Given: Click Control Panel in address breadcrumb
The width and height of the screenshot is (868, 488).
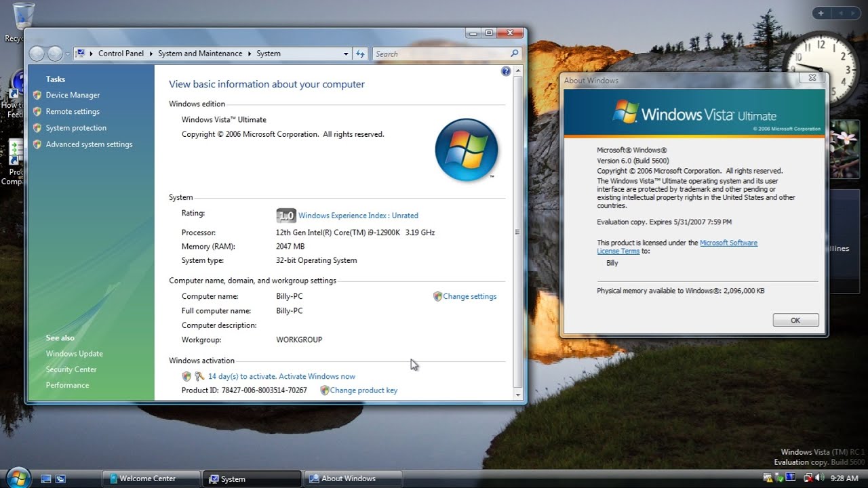Looking at the screenshot, I should point(121,54).
